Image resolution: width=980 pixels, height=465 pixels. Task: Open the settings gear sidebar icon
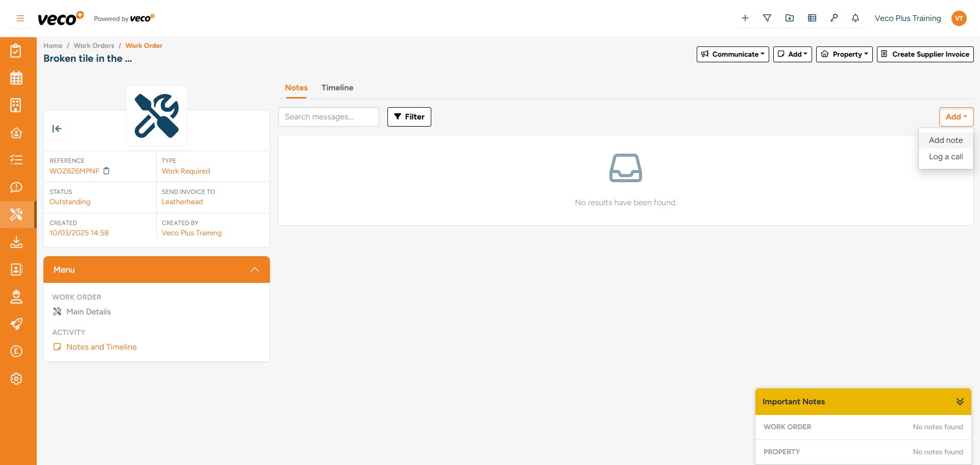tap(16, 379)
